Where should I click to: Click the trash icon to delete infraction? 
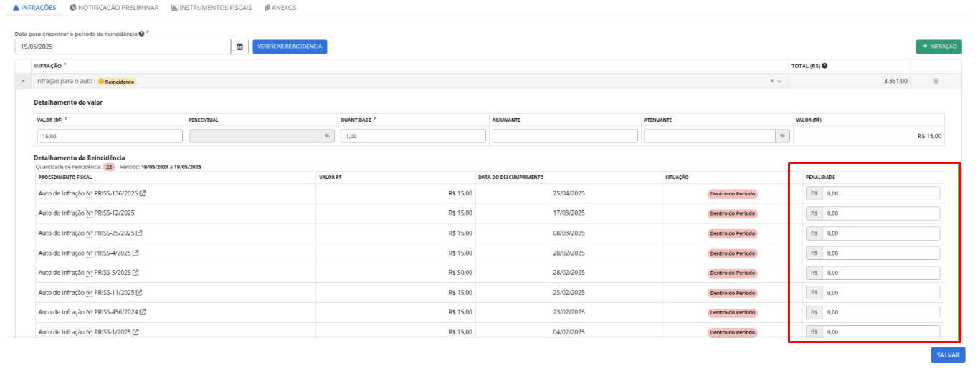click(936, 81)
